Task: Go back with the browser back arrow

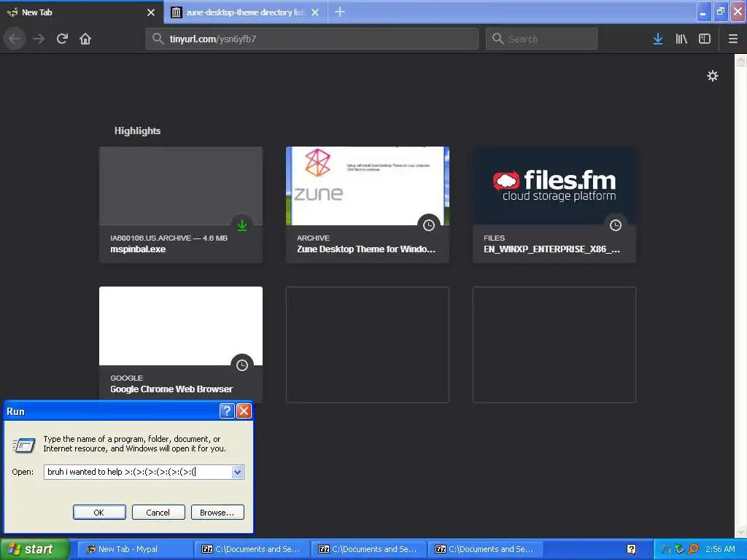Action: (15, 39)
